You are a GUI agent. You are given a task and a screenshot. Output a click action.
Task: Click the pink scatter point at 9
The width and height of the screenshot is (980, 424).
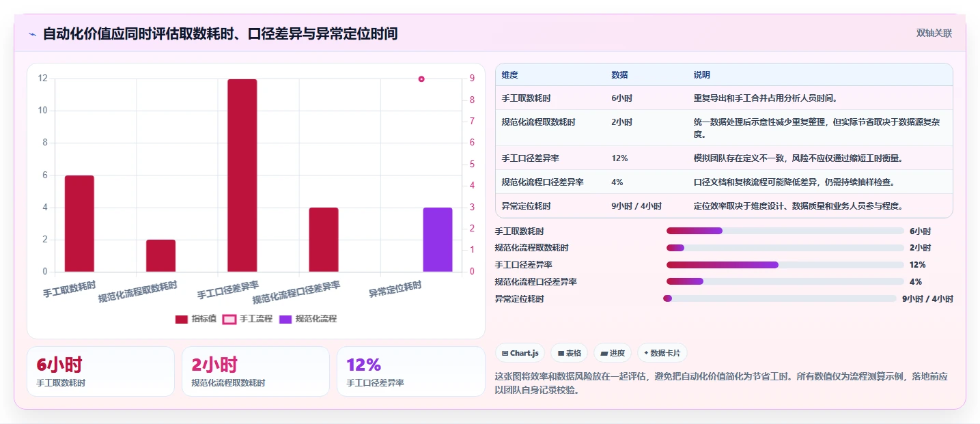click(x=421, y=79)
